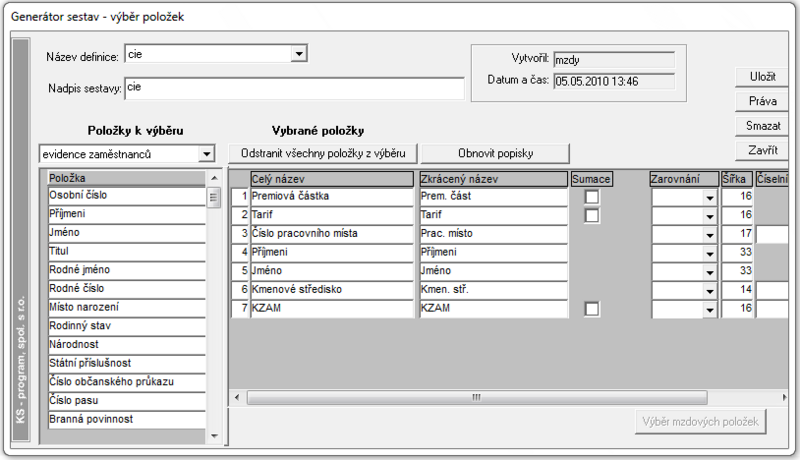
Task: Click the Smazat button
Action: tap(762, 126)
